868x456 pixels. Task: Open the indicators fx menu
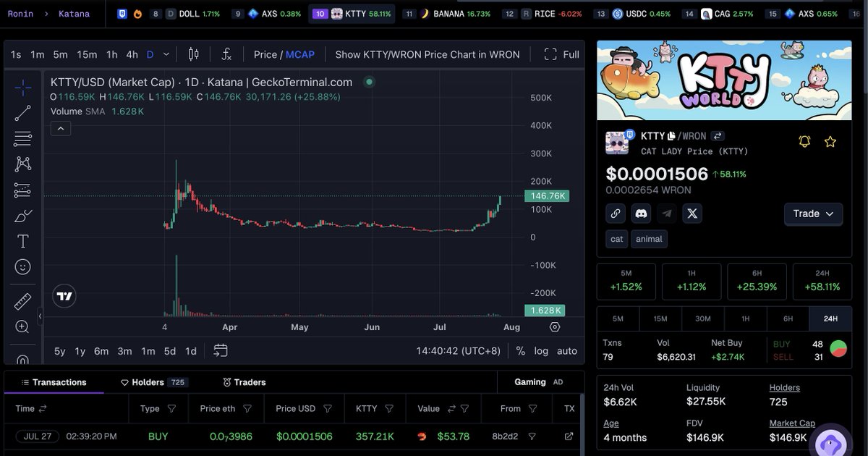226,54
